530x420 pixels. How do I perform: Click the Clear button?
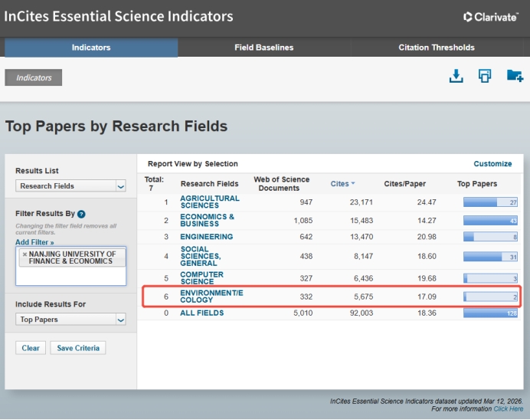tap(31, 348)
